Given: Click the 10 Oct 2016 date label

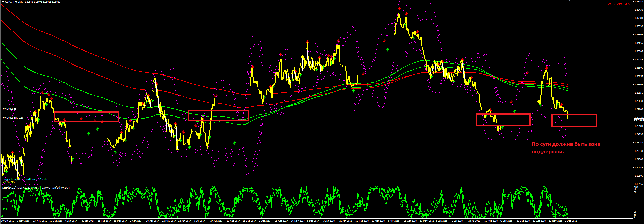Looking at the screenshot, I should 8,221.
